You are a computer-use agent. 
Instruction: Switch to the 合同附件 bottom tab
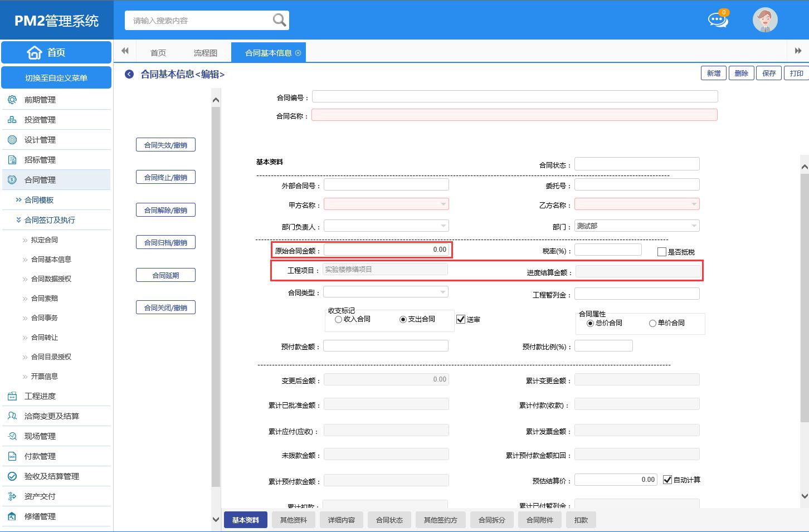point(539,520)
